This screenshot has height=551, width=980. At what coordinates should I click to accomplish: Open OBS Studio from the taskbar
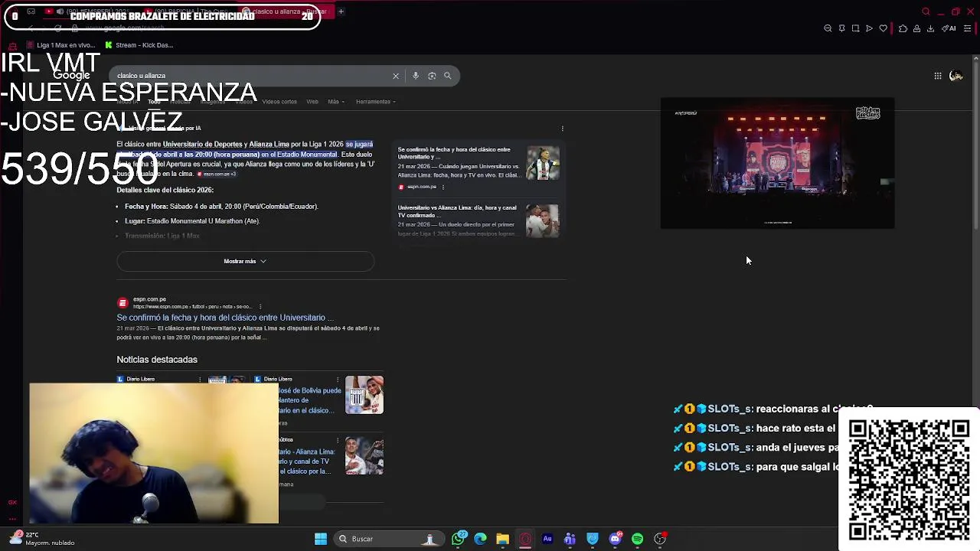tap(660, 539)
